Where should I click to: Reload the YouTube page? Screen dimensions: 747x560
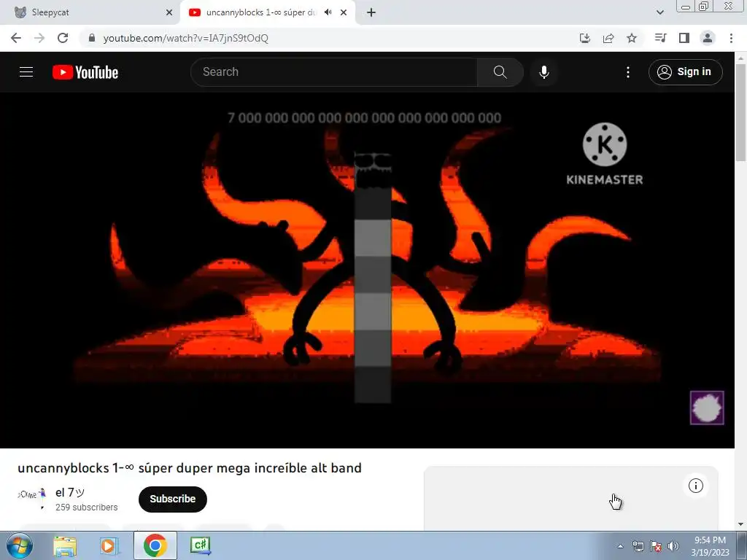63,38
